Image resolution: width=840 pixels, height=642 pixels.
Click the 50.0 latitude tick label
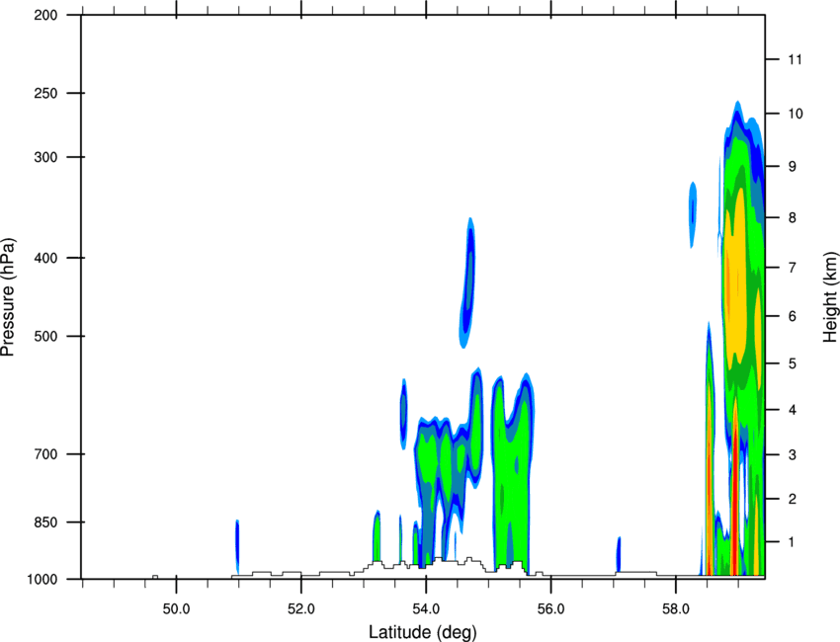[x=176, y=609]
